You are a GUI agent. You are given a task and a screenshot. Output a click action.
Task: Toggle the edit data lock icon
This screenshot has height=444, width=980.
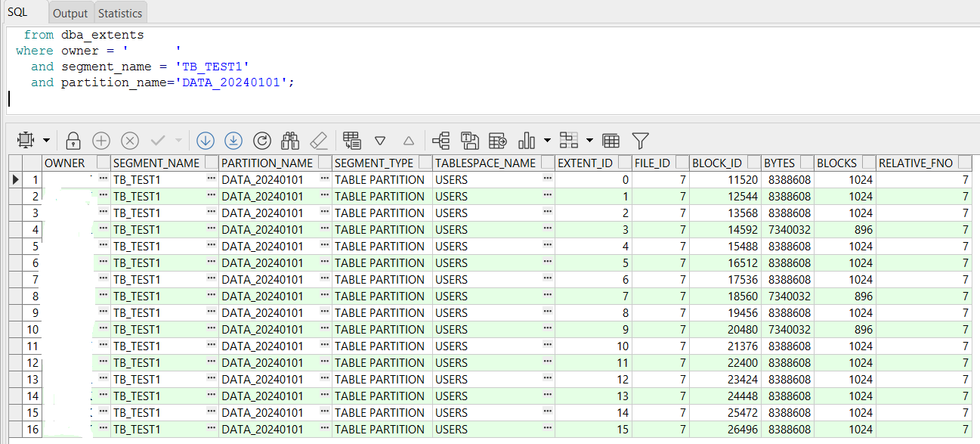[x=73, y=140]
